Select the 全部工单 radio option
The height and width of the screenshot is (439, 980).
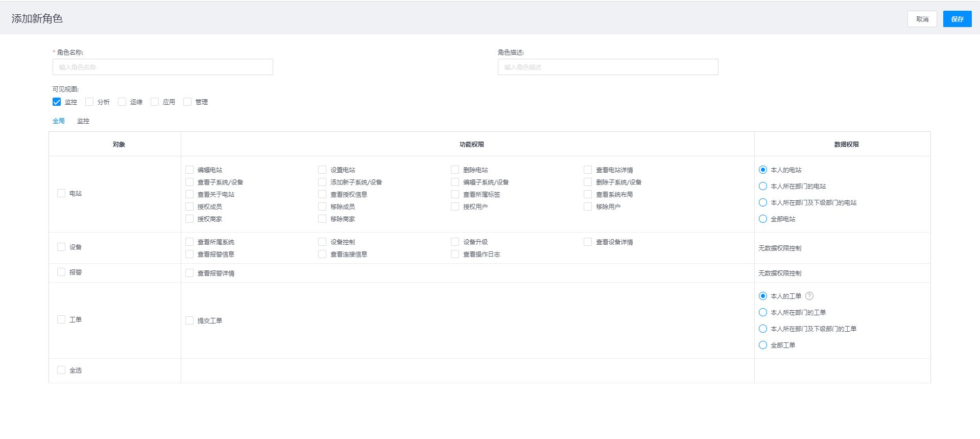coord(763,345)
